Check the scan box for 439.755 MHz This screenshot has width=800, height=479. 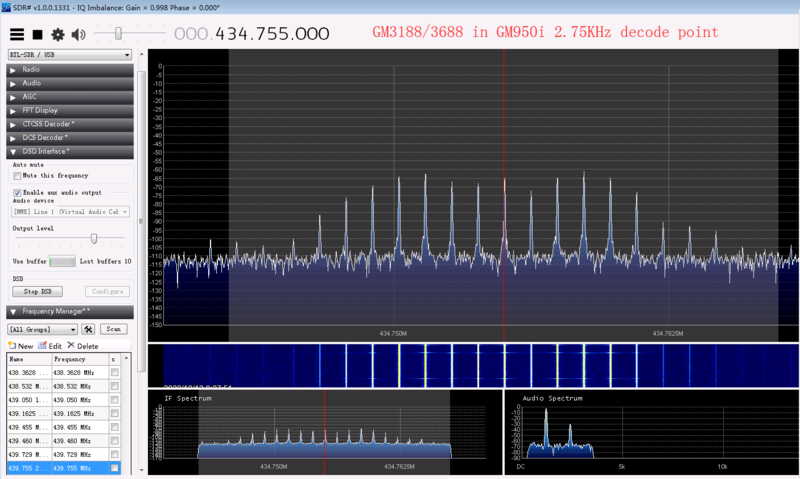[x=115, y=468]
